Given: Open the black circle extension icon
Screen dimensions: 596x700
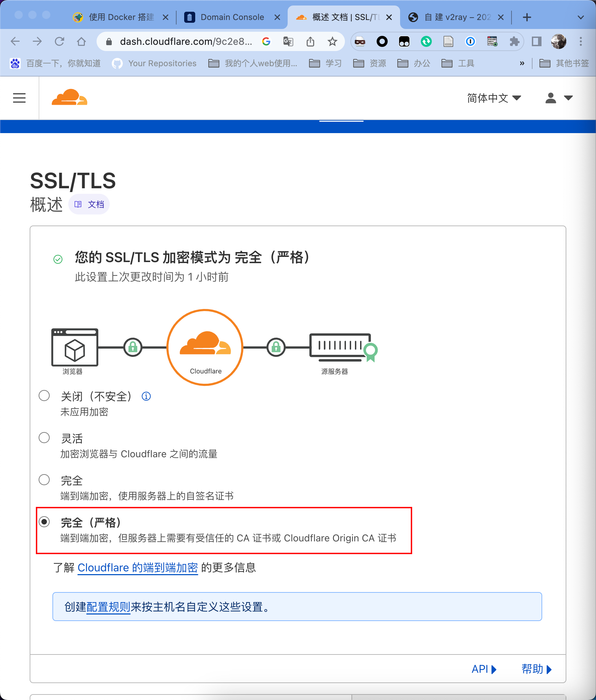Looking at the screenshot, I should (x=382, y=42).
